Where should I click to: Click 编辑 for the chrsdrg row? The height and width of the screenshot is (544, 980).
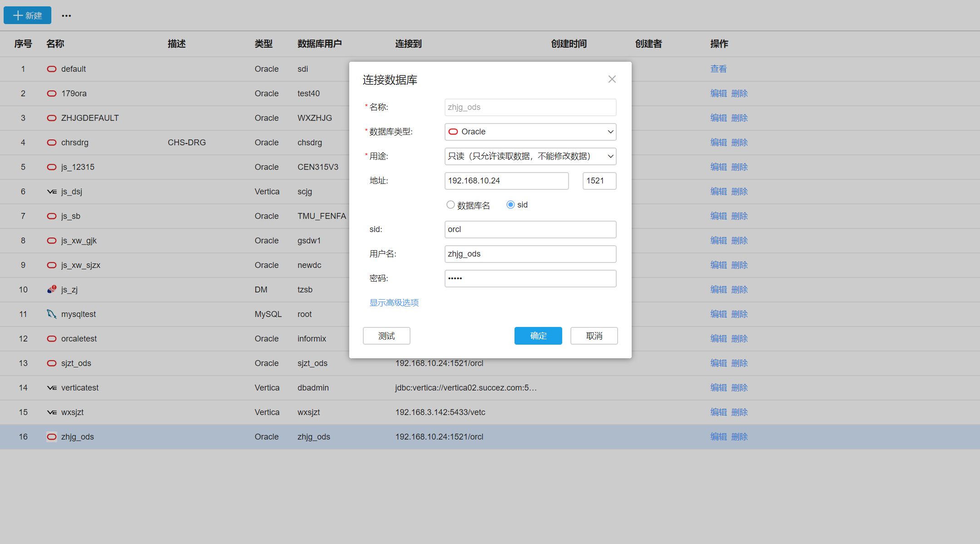point(718,143)
